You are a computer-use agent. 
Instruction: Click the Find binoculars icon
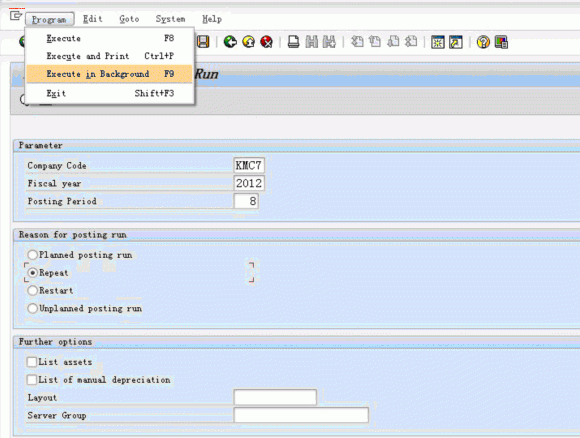pyautogui.click(x=311, y=42)
